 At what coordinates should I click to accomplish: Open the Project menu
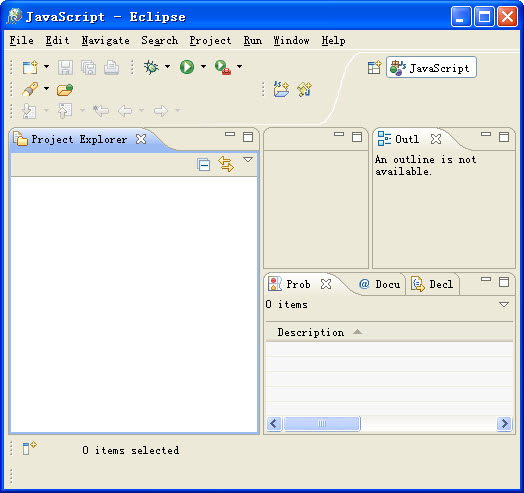210,41
